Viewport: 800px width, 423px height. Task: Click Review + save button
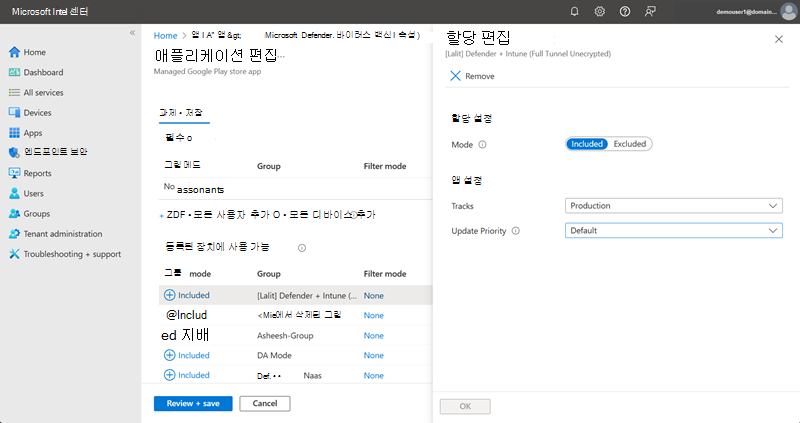(x=193, y=403)
